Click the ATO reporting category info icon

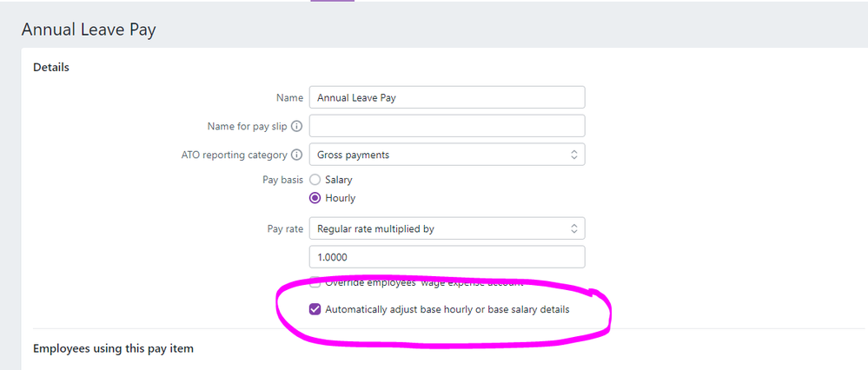click(297, 155)
